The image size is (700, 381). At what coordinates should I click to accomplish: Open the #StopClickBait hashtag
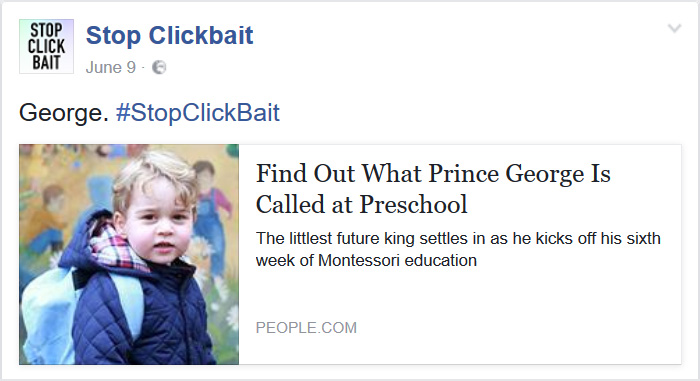198,112
